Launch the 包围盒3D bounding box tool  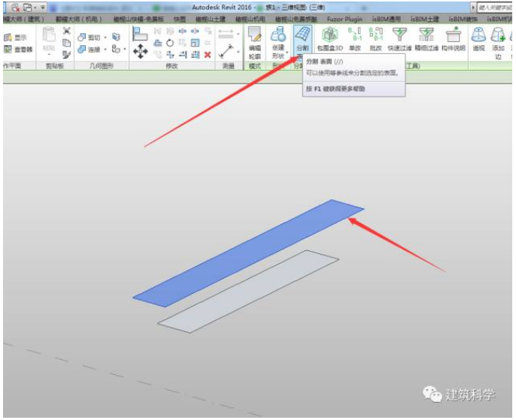pyautogui.click(x=329, y=39)
